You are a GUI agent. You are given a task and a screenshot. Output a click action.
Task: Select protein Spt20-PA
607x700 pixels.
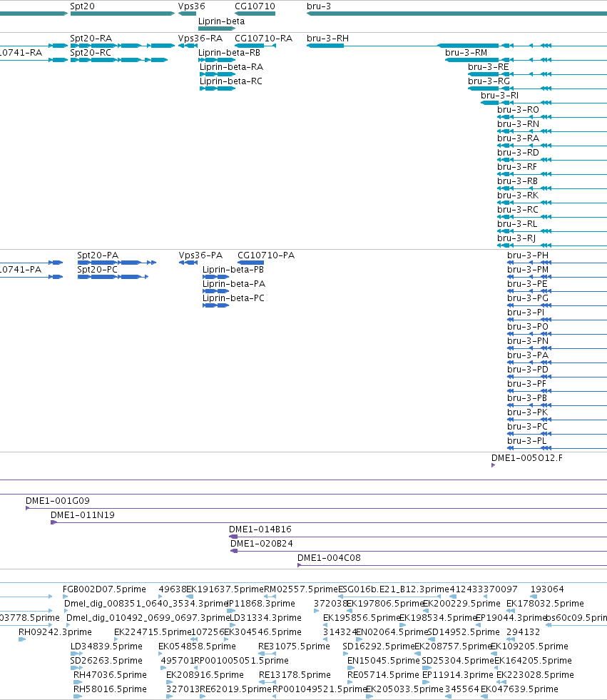98,255
